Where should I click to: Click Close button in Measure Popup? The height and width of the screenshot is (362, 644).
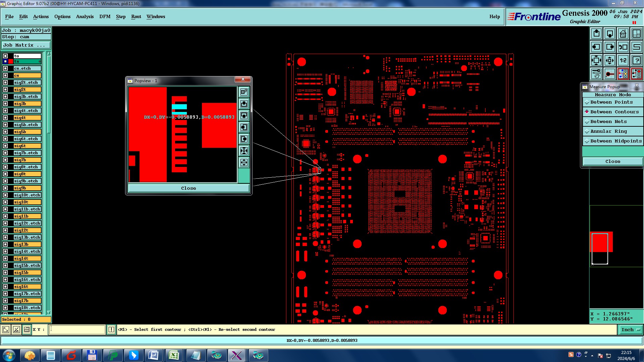click(x=612, y=162)
